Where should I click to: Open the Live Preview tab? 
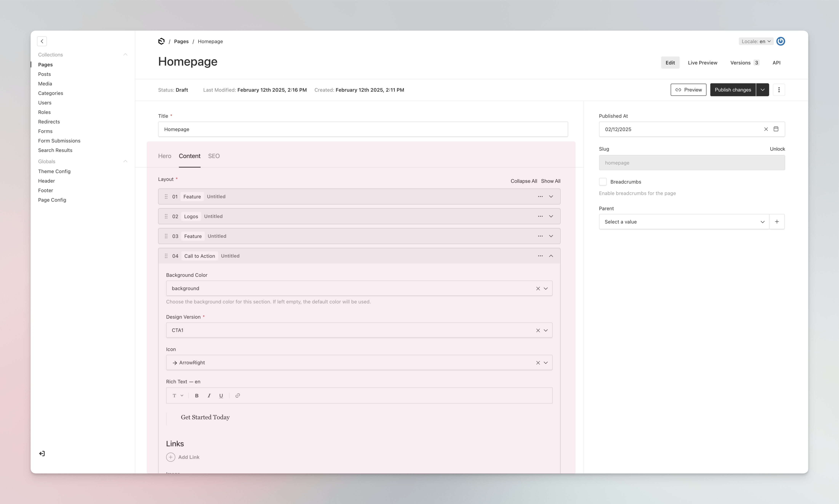pyautogui.click(x=702, y=63)
